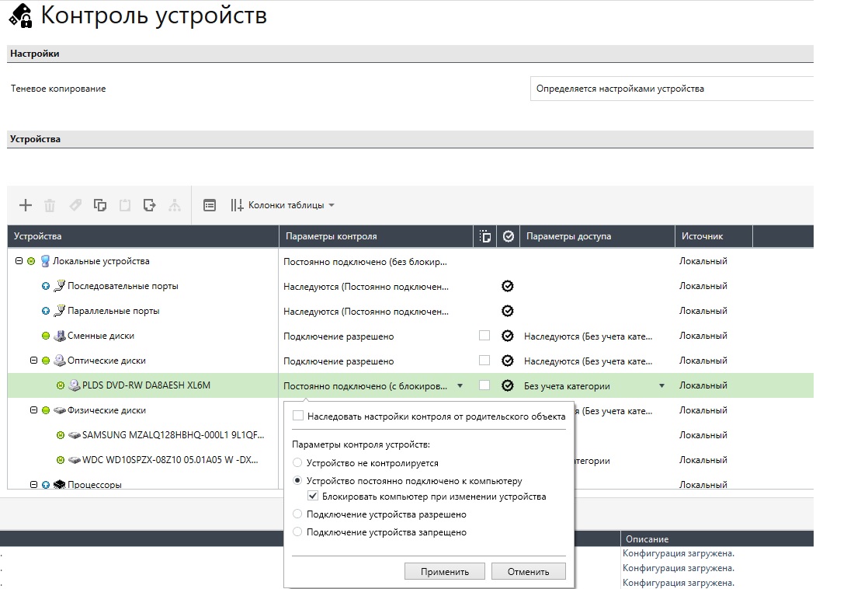Collapse the Локальные устройства tree node
The image size is (868, 589).
19,261
